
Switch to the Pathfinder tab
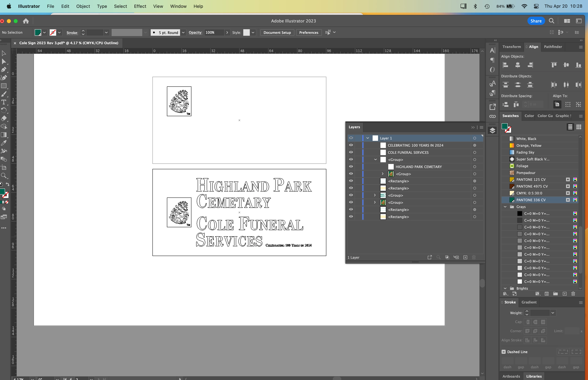pyautogui.click(x=553, y=47)
